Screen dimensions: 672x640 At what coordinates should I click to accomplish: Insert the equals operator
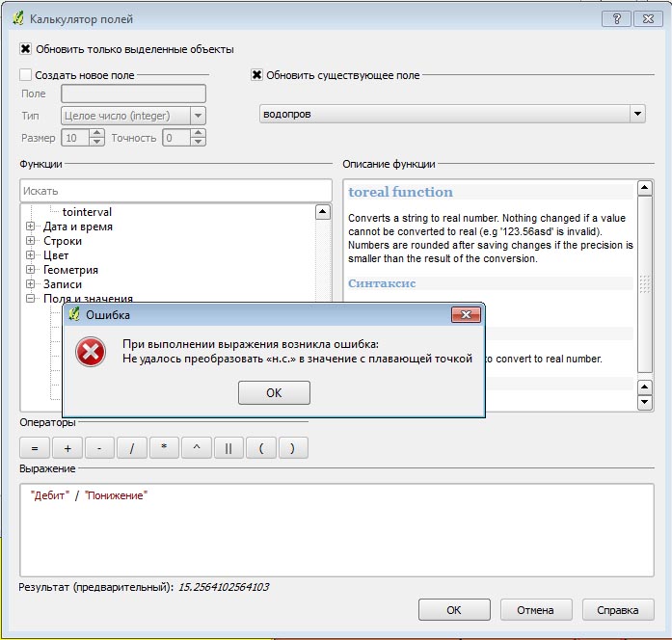coord(35,448)
